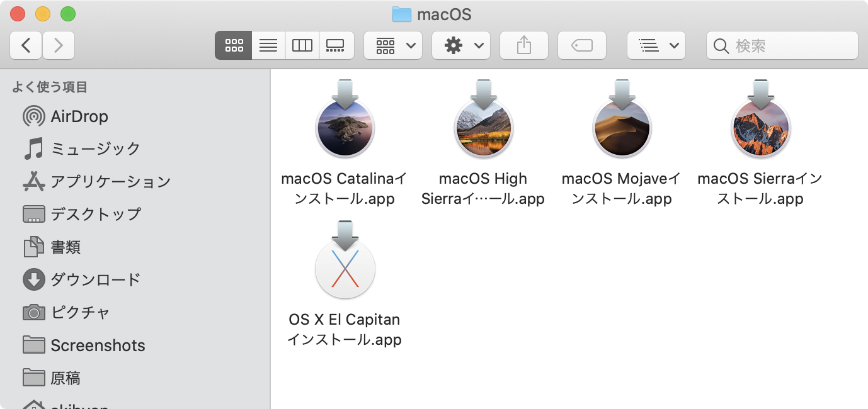Viewport: 868px width, 409px height.
Task: Open the grouping options dropdown
Action: [392, 45]
